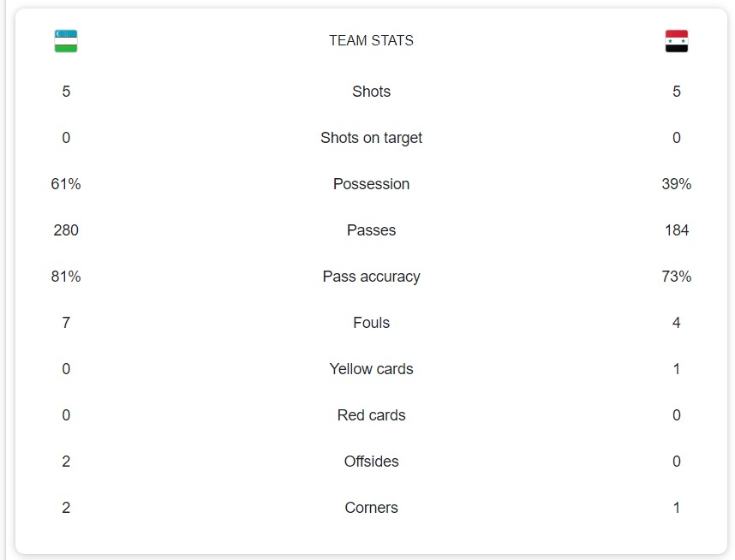This screenshot has width=735, height=560.
Task: Select the Shots on target label
Action: (x=371, y=138)
